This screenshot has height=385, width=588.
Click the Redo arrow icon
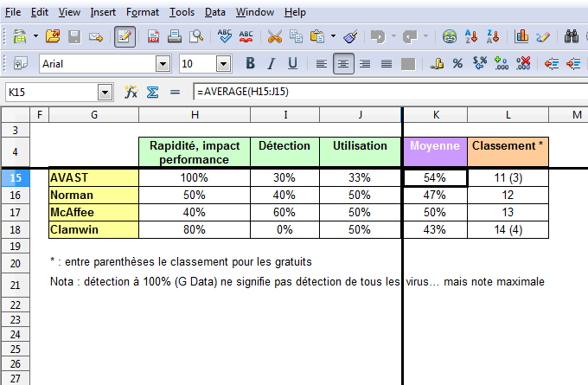[410, 37]
